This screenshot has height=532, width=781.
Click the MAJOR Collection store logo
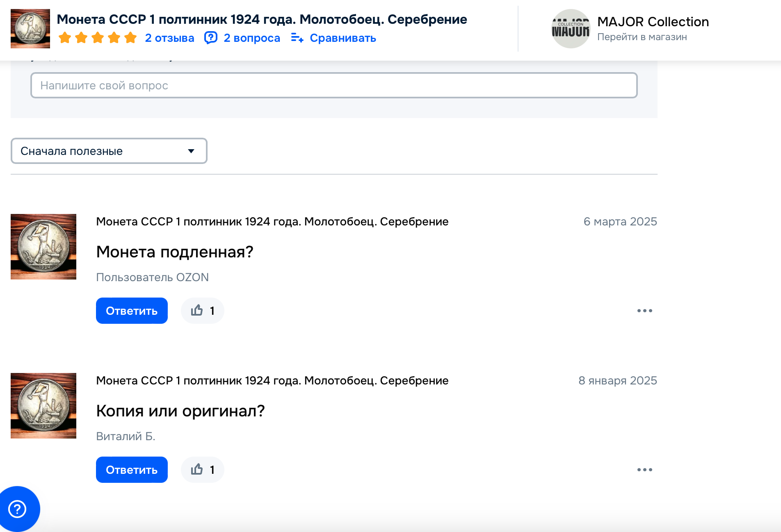(571, 29)
